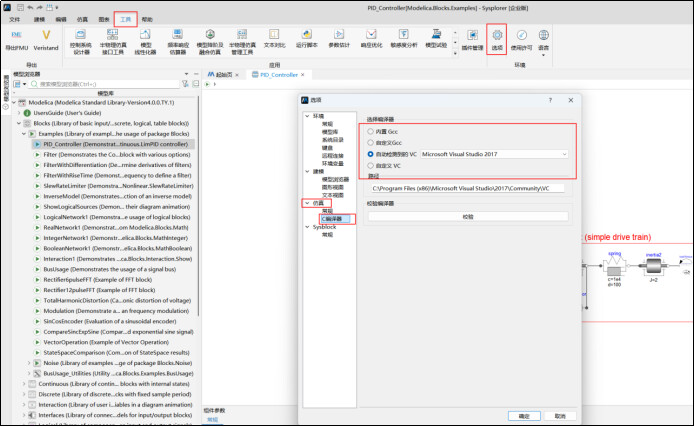Select the built-in Gcc radio button

click(x=371, y=131)
